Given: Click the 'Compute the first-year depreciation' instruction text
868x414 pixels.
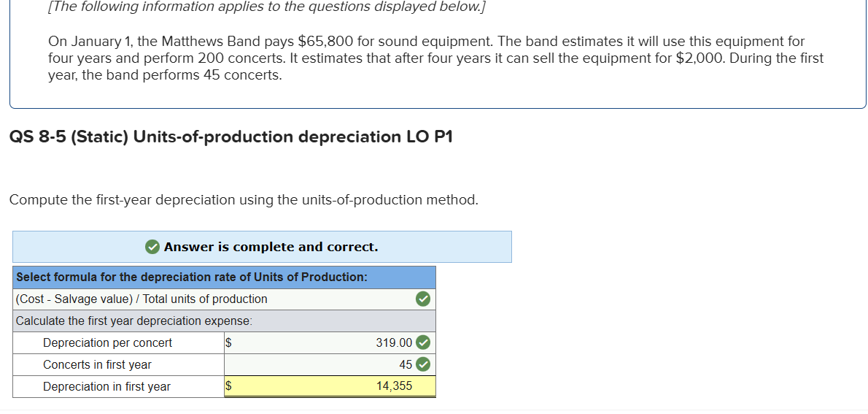Looking at the screenshot, I should click(244, 200).
